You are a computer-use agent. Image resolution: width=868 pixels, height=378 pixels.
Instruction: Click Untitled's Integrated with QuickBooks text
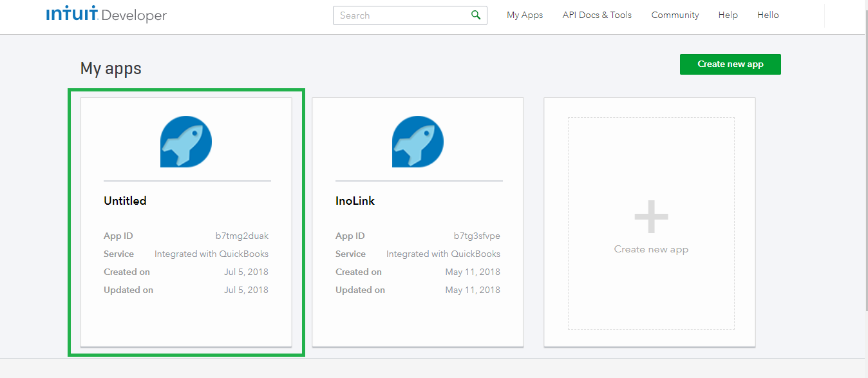point(211,254)
